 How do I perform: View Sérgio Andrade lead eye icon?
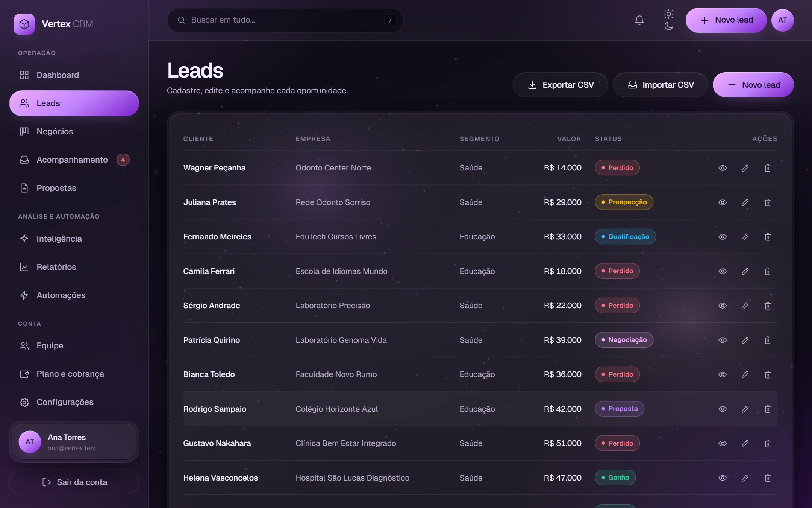click(722, 306)
